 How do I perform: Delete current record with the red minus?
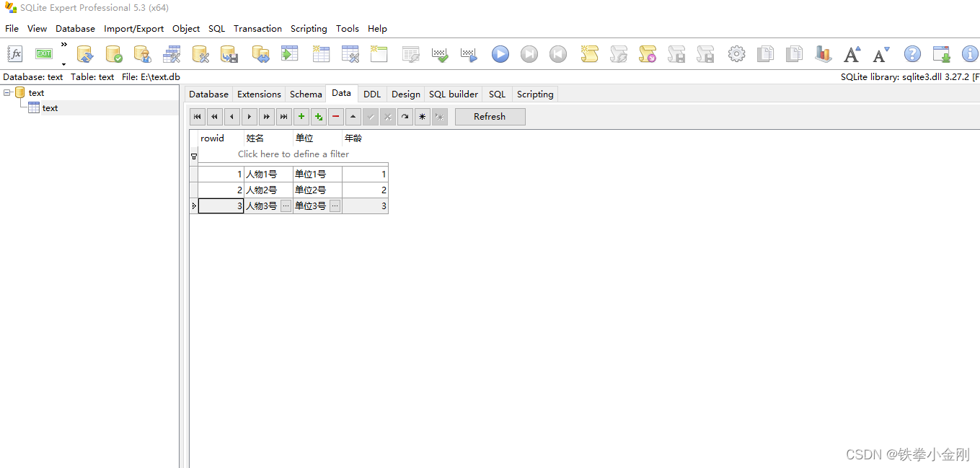tap(335, 116)
